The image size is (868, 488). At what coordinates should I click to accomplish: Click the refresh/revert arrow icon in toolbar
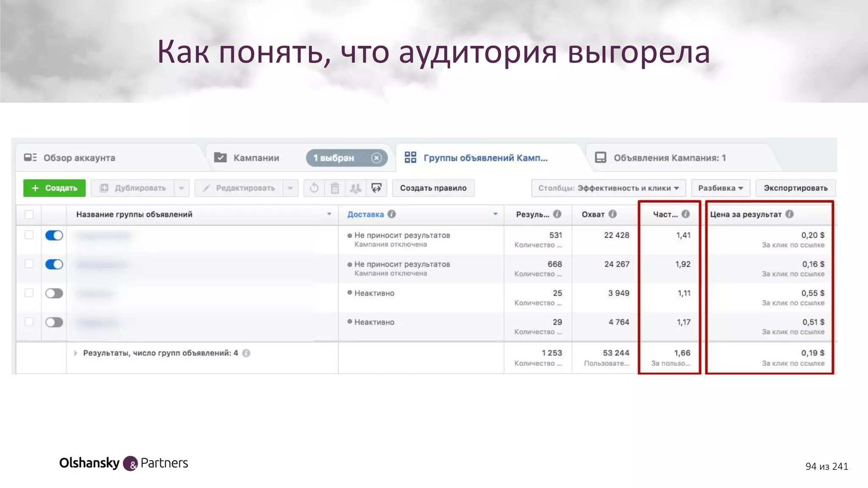click(x=314, y=188)
